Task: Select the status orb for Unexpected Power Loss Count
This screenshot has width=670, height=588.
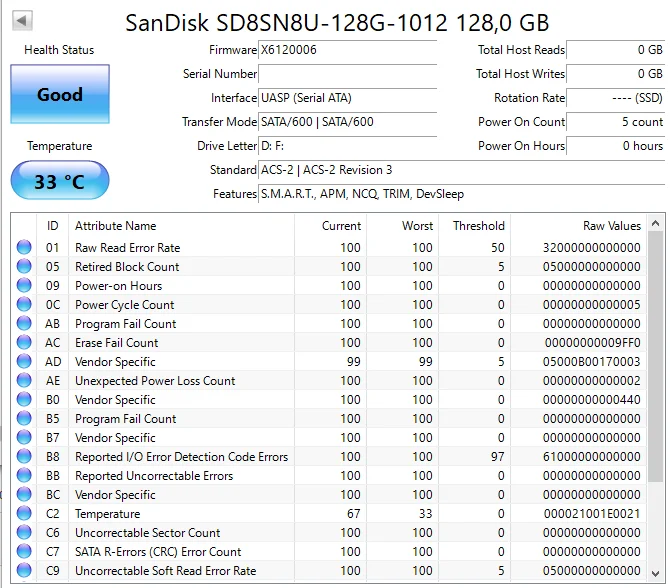Action: tap(24, 380)
